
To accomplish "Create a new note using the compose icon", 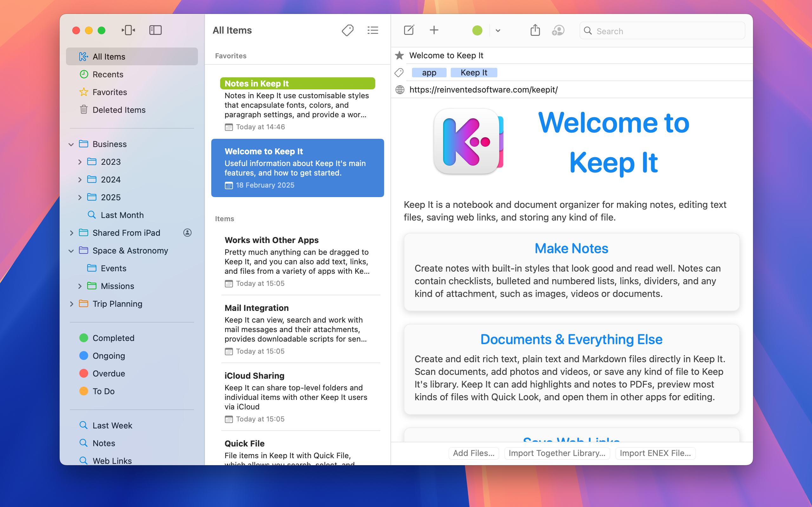I will [x=409, y=30].
